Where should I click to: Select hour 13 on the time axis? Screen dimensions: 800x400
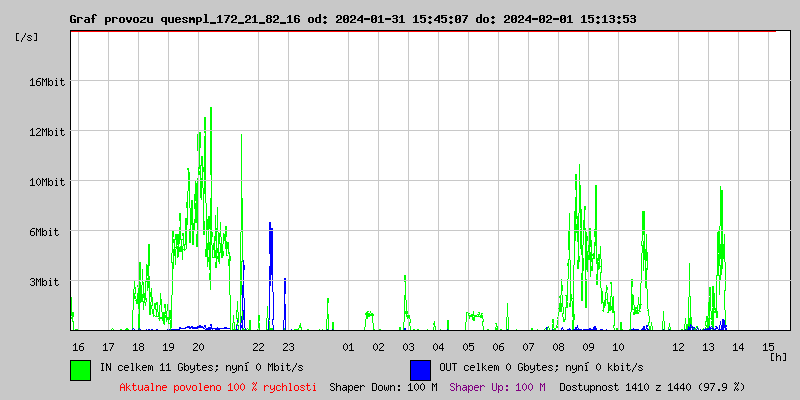(x=708, y=347)
